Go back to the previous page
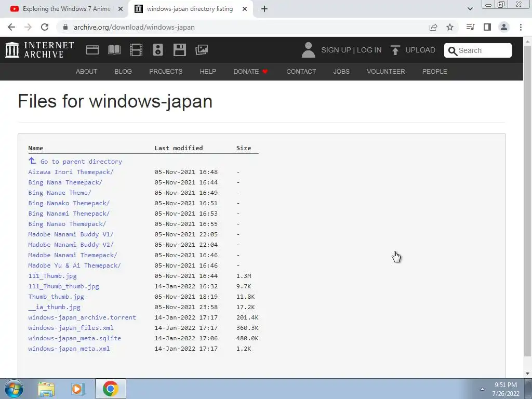The image size is (532, 399). [11, 27]
